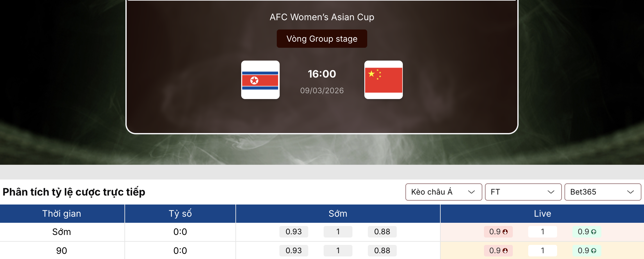Select the Sớm column header
644x259 pixels.
[x=338, y=213]
